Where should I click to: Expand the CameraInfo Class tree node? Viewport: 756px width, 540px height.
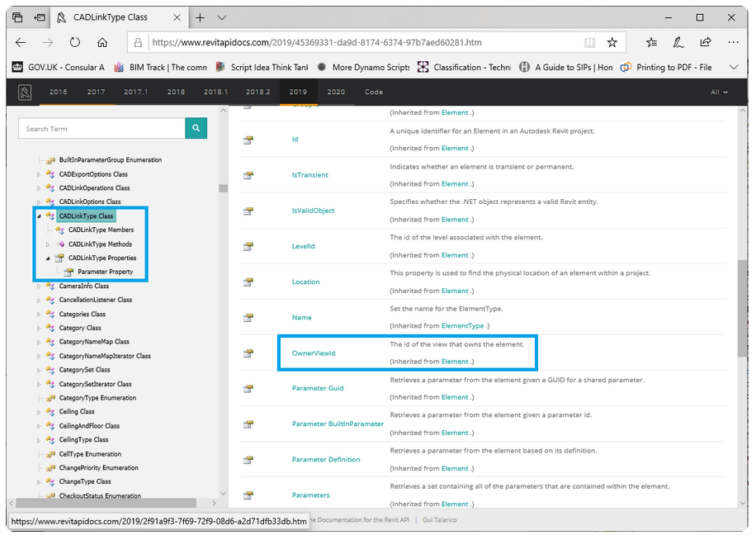pyautogui.click(x=39, y=287)
